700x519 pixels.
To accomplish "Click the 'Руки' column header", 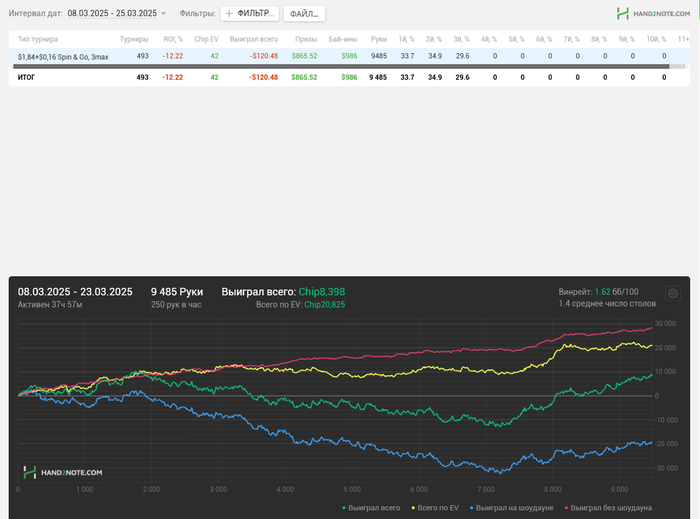I will point(378,39).
